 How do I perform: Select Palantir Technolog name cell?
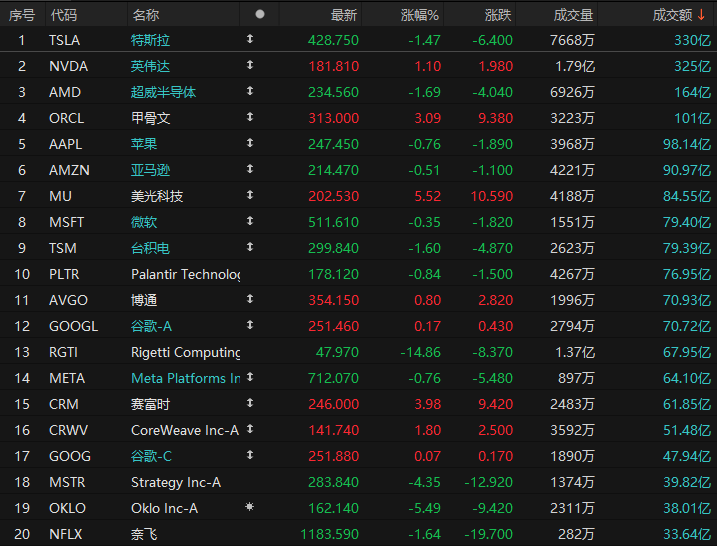(x=186, y=274)
